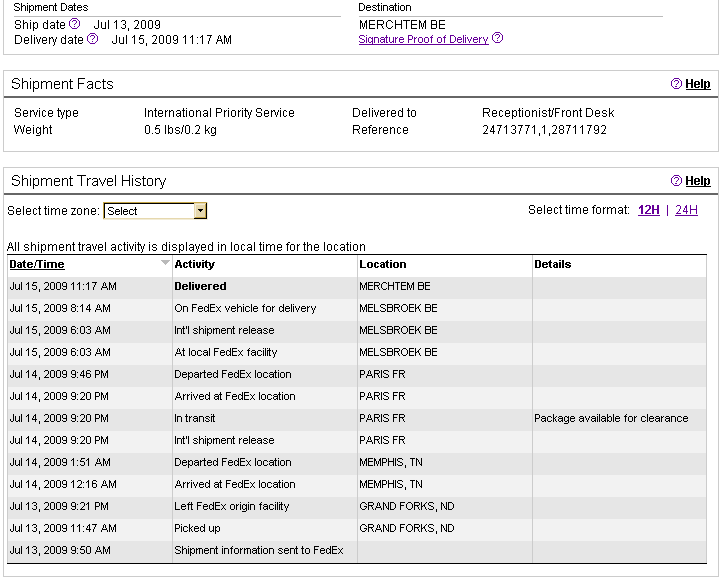Click 'Jul 13, 2009 9:21 PM' cell
Image resolution: width=726 pixels, height=582 pixels.
(x=59, y=506)
